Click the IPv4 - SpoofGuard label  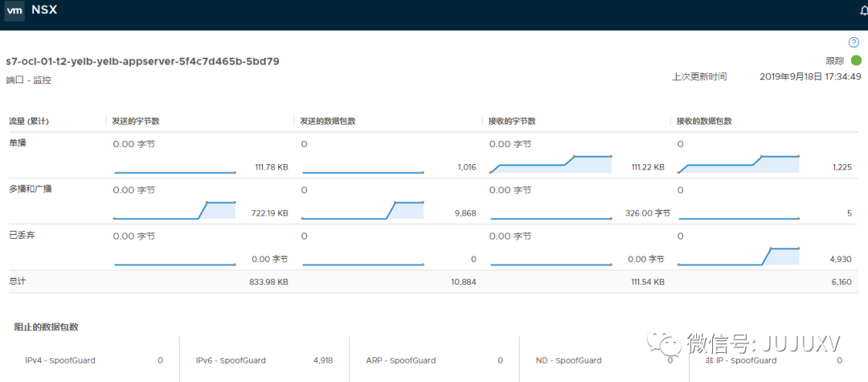click(60, 360)
